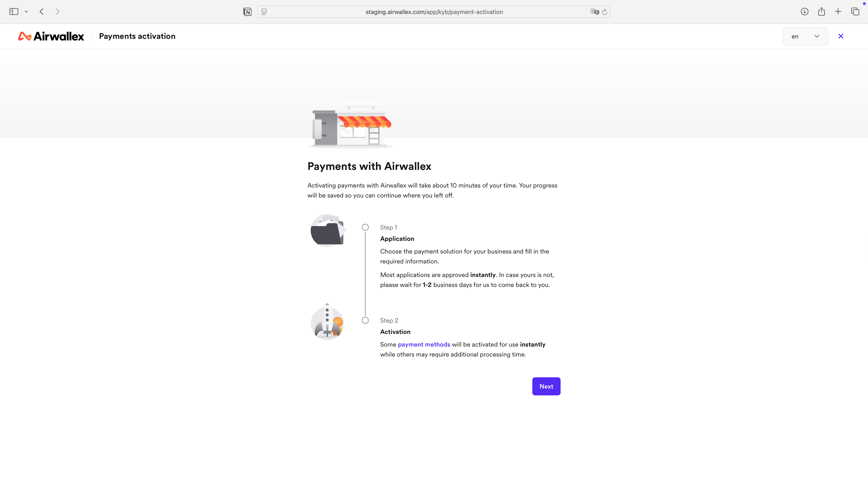Click the Next button

(546, 386)
